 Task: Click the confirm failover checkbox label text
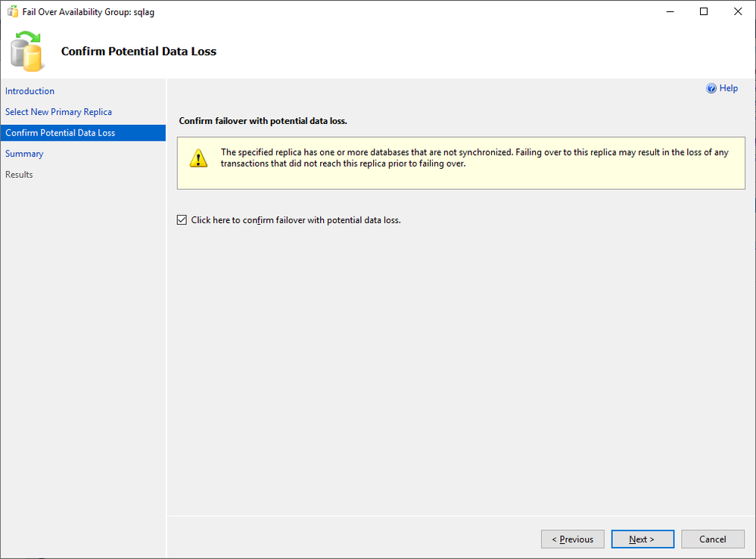pos(295,220)
